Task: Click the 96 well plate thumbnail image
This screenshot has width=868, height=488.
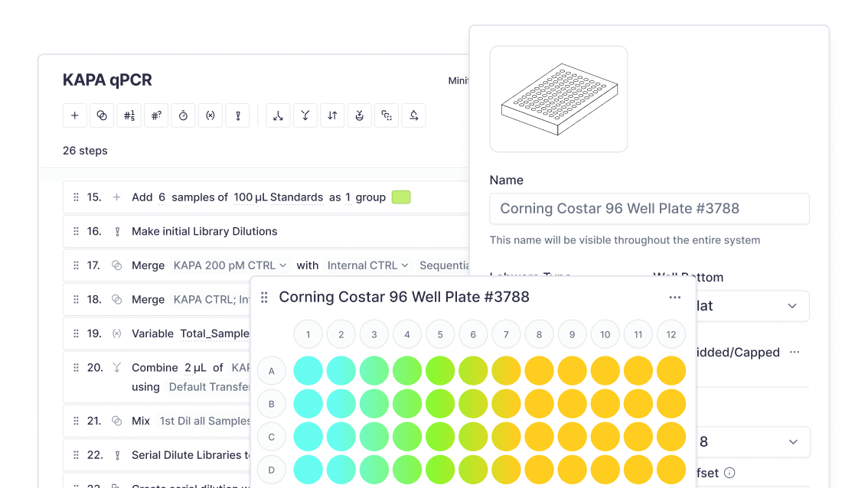Action: [559, 99]
